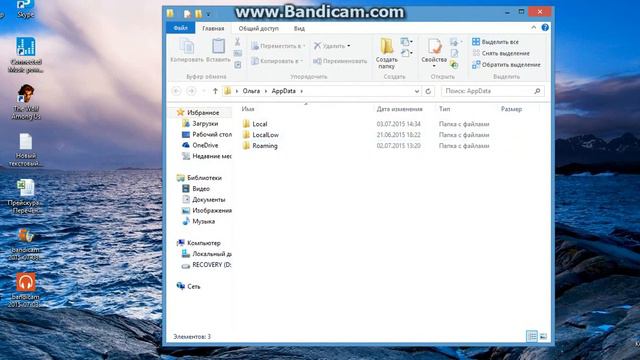Focus the Поиск: AppData search field
This screenshot has width=640, height=360.
click(493, 91)
